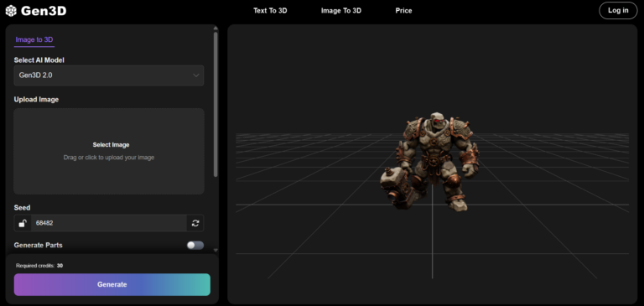The width and height of the screenshot is (644, 306).
Task: Click the scroll up arrow in the panel
Action: 216,29
